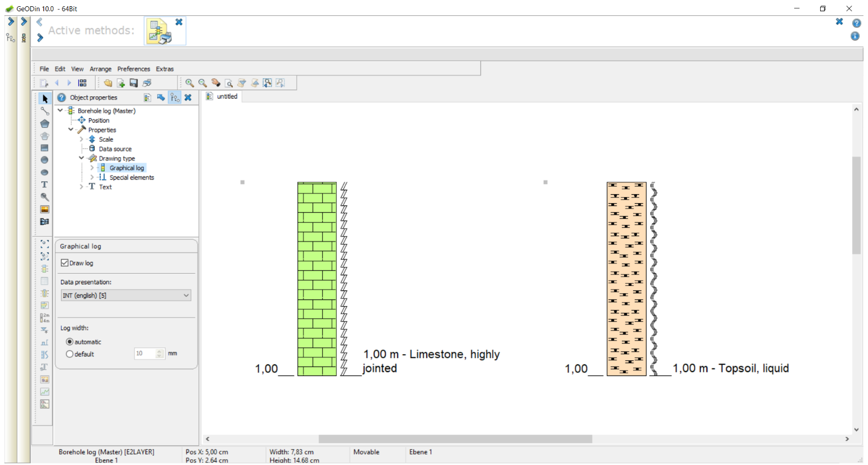Collapse the Drawing type tree node

82,158
